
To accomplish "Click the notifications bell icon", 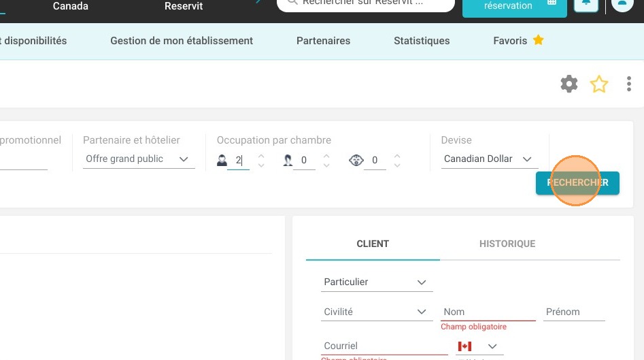I will pos(586,3).
